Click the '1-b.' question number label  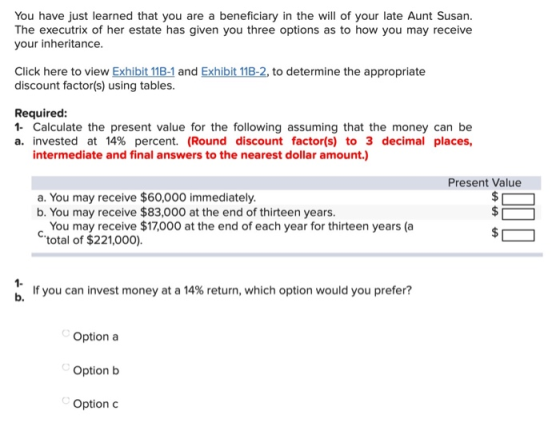pos(20,290)
